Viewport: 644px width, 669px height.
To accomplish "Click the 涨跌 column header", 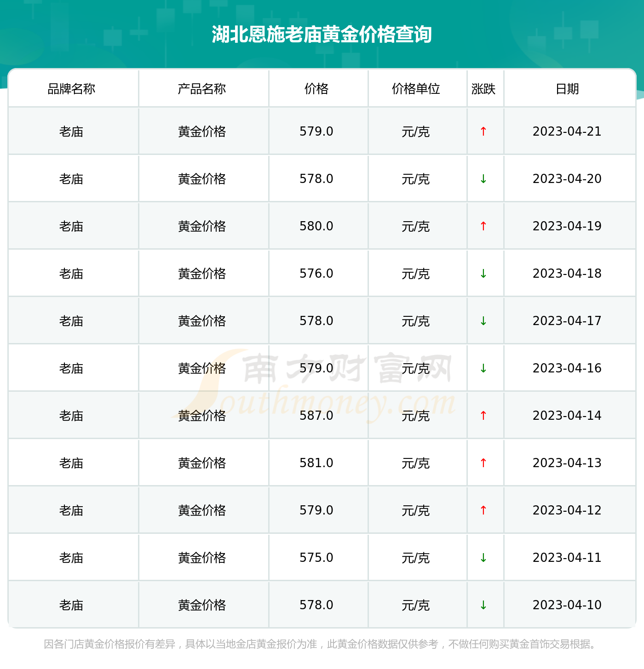I will [x=483, y=89].
